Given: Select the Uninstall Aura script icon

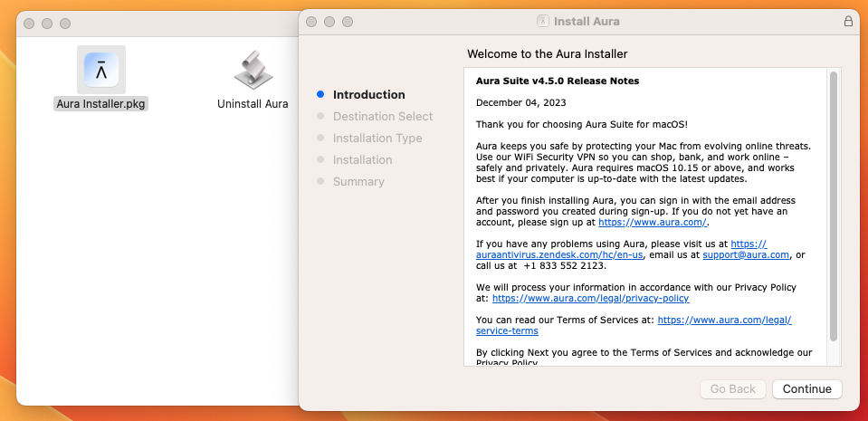Looking at the screenshot, I should [253, 70].
